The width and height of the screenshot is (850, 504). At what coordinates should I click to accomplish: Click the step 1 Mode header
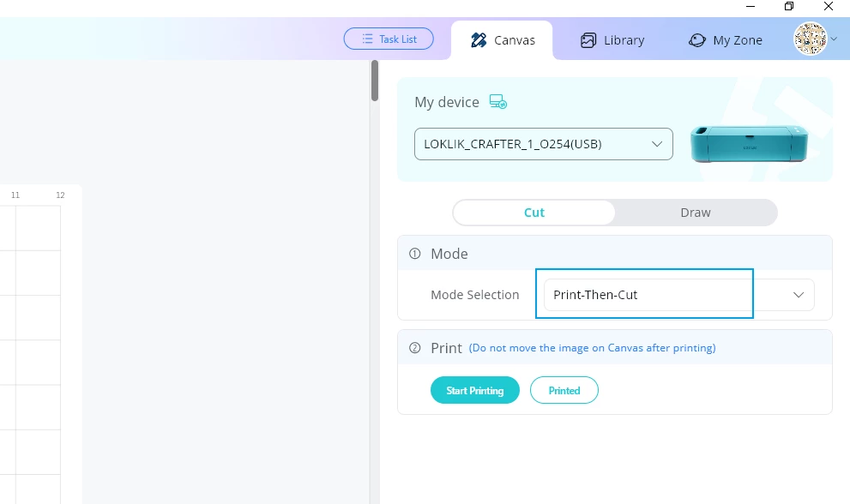click(x=615, y=254)
